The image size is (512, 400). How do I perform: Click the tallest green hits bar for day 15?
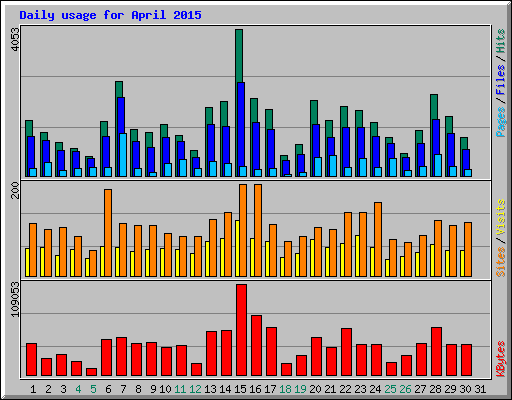[x=239, y=56]
